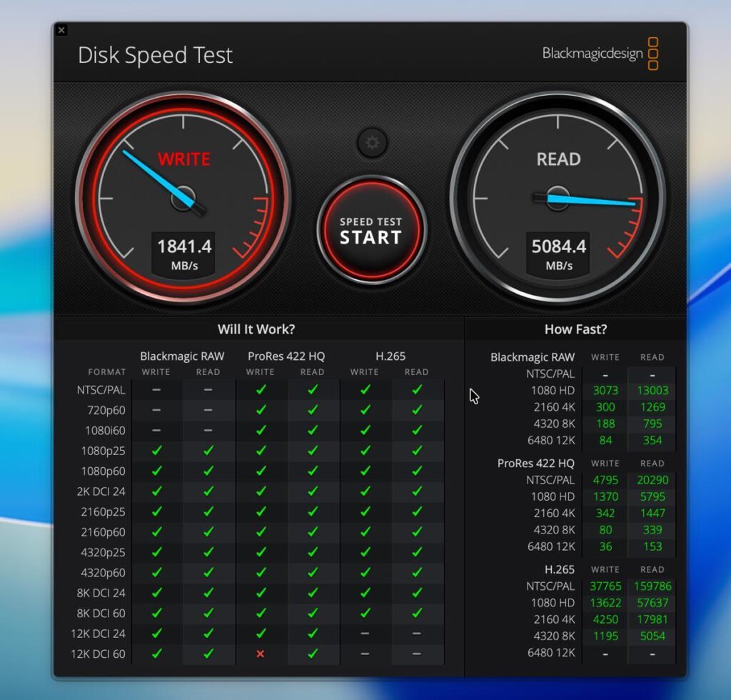Image resolution: width=731 pixels, height=700 pixels.
Task: Click the NTSC/PAL ProRes 422 HQ write checkmark
Action: coord(261,389)
